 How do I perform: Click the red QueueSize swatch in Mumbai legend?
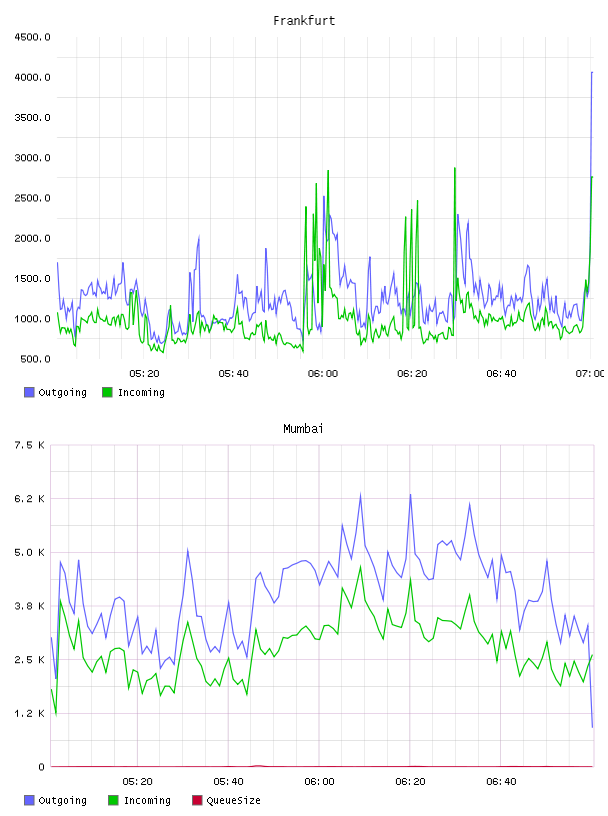[x=197, y=800]
